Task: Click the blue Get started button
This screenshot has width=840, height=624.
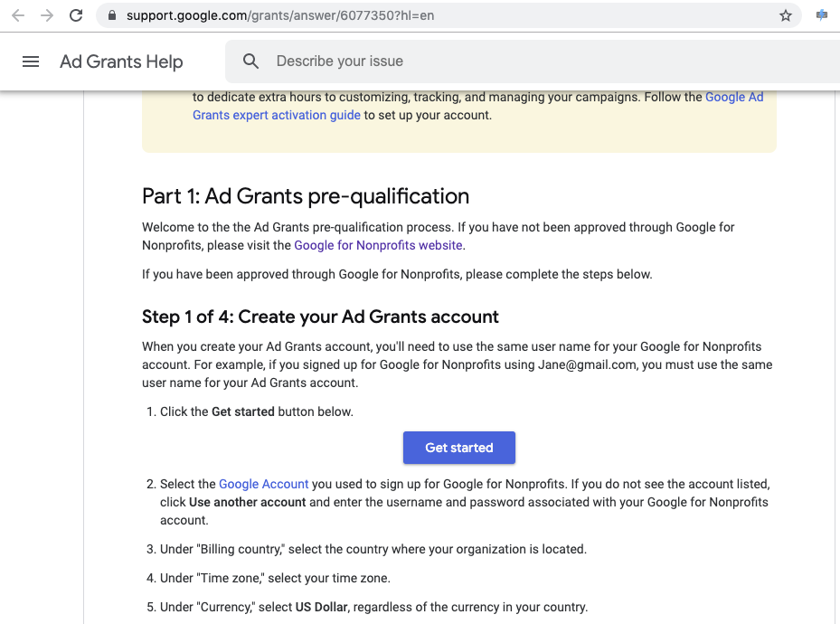Action: 459,448
